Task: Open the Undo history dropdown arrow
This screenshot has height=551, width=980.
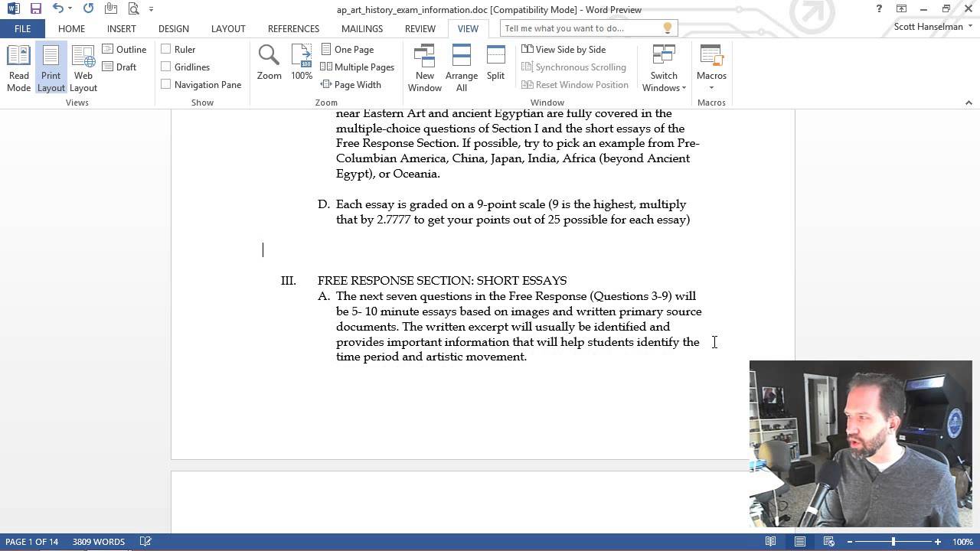Action: tap(70, 9)
